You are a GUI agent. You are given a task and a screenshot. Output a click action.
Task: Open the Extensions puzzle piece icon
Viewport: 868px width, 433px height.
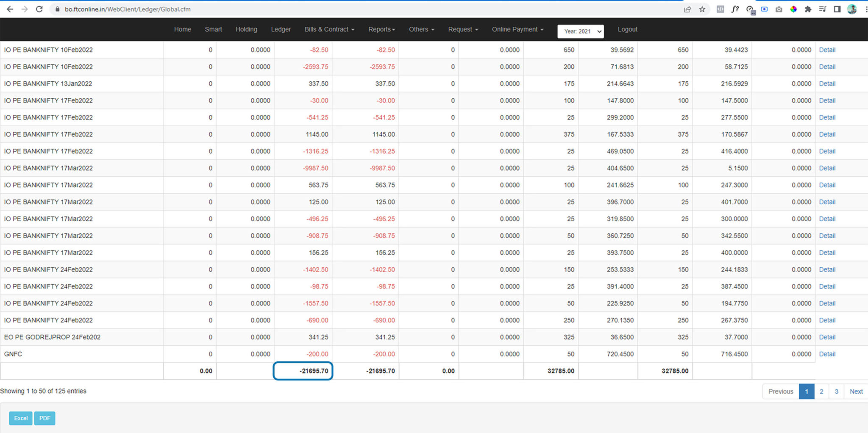pyautogui.click(x=808, y=9)
